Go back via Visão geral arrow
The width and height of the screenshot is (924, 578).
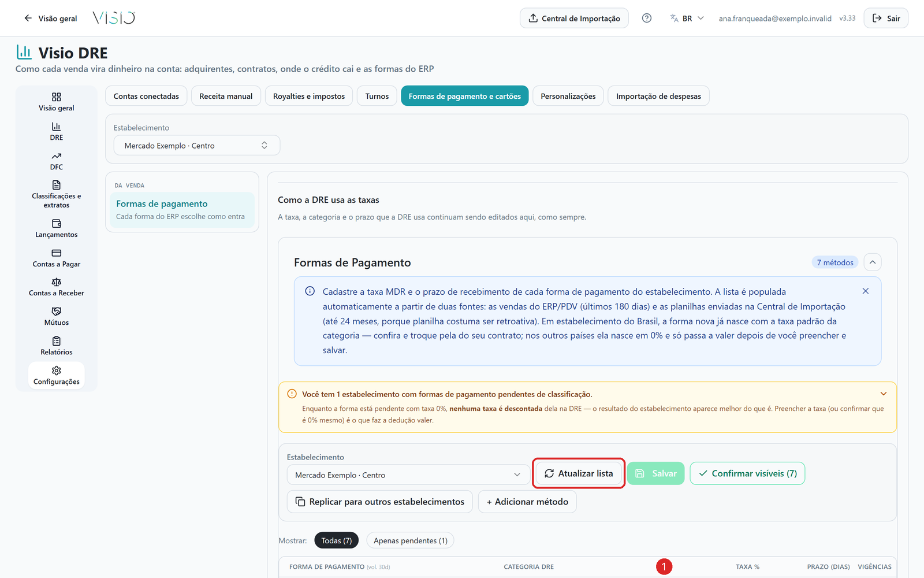click(x=50, y=18)
